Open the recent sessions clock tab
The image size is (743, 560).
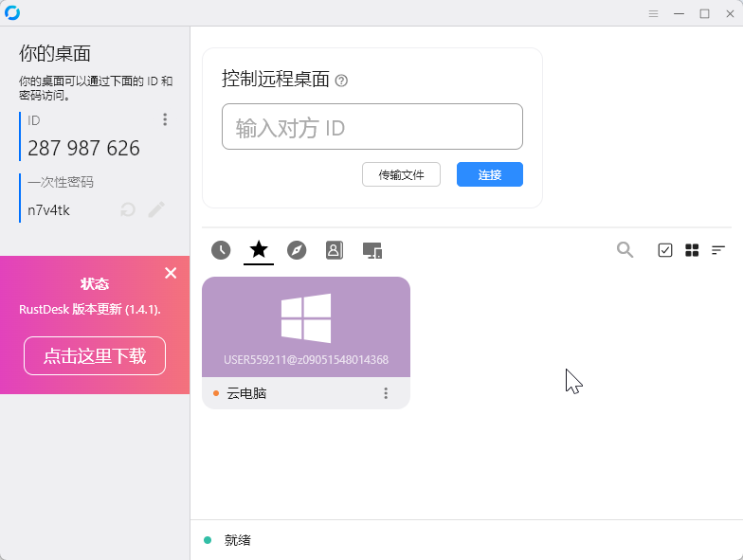point(221,250)
